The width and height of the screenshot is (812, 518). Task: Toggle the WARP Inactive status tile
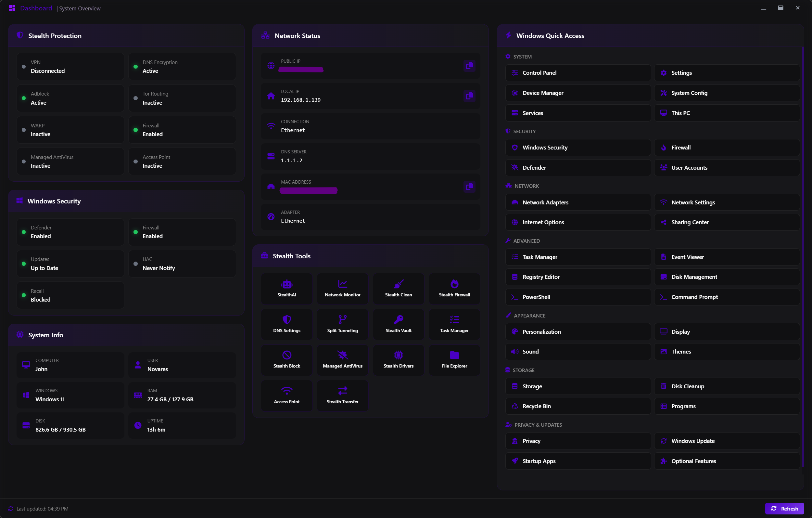pos(70,130)
